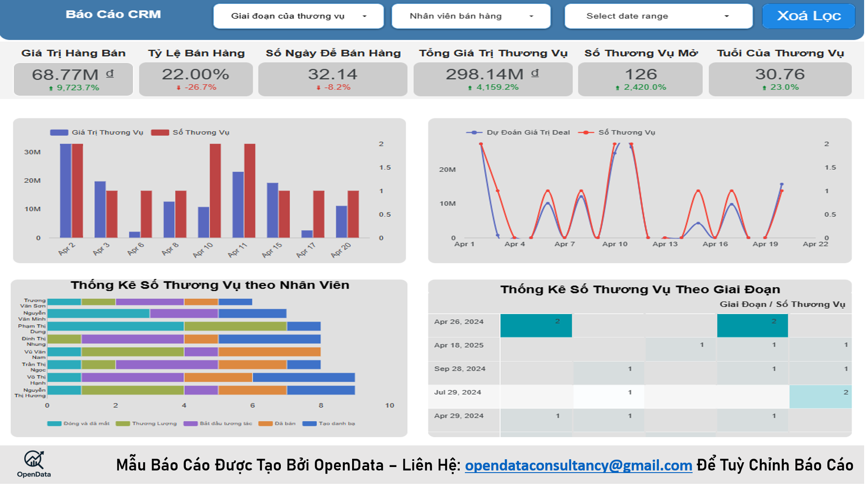868x486 pixels.
Task: Click green arrow under Tổng Giá Trị Thương Vụ
Action: click(470, 88)
